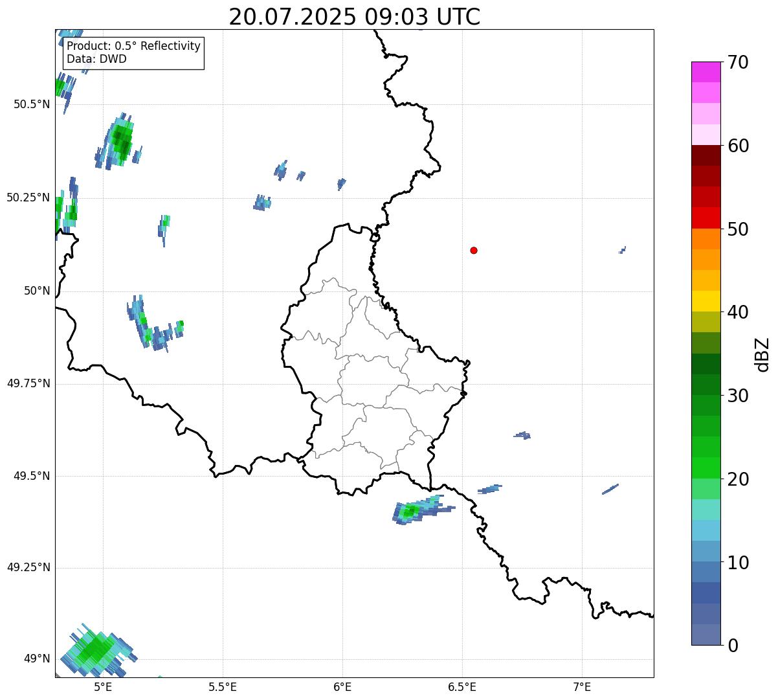Click the large green echo at bottom-left corner
Image resolution: width=778 pixels, height=700 pixels.
coord(98,650)
